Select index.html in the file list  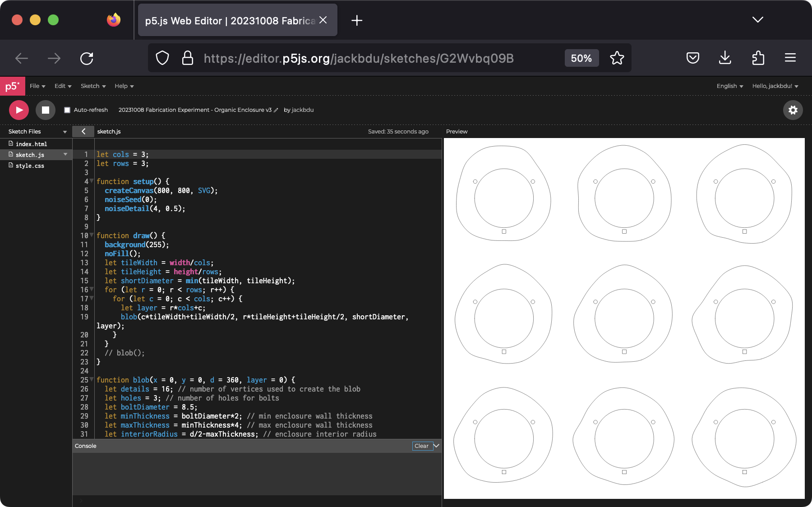[x=31, y=144]
